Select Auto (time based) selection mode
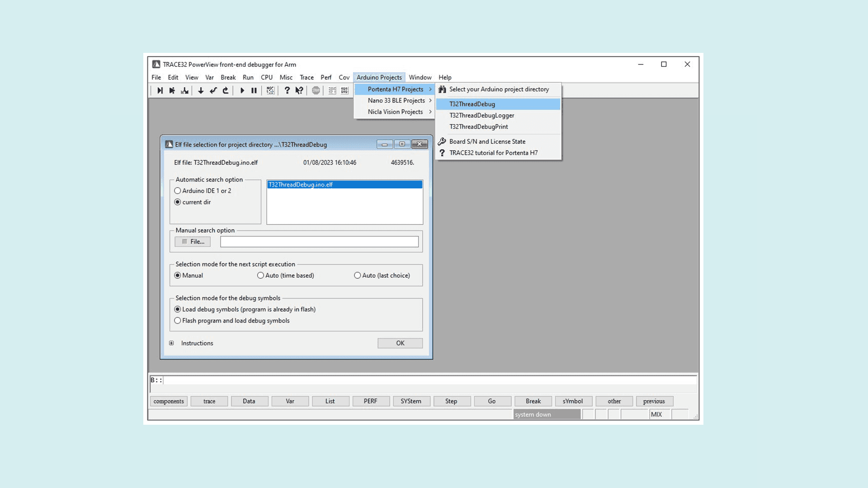868x488 pixels. tap(260, 275)
